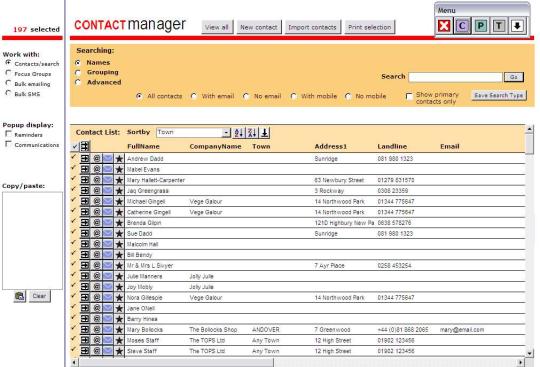Viewport: 540px width, 367px height.
Task: Click the Clear button under Copy/paste
Action: point(39,296)
